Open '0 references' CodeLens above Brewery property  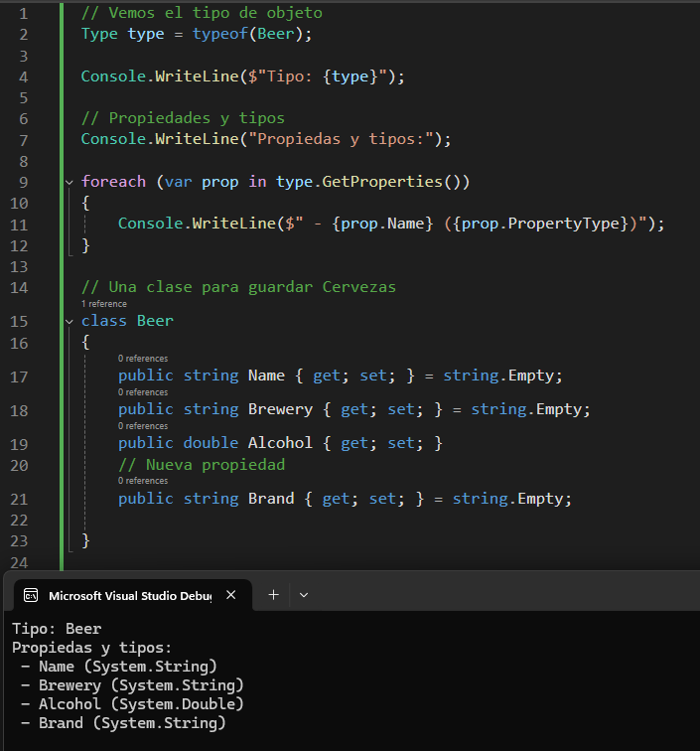(x=143, y=391)
